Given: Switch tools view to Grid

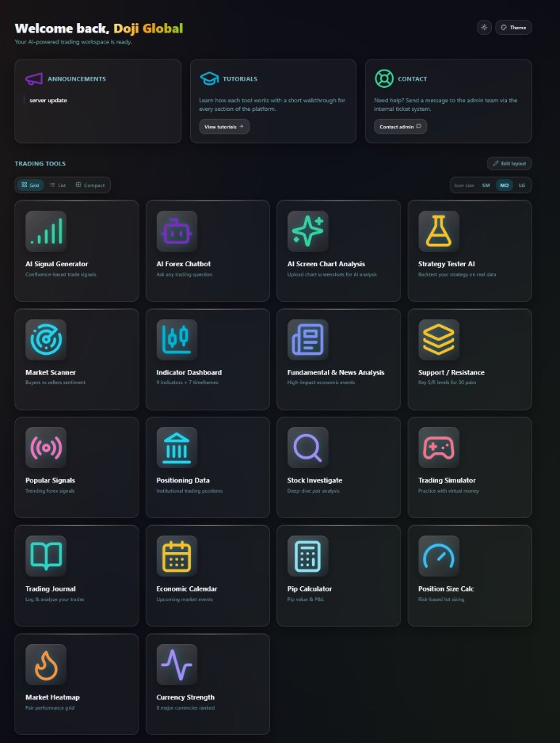Looking at the screenshot, I should (30, 185).
